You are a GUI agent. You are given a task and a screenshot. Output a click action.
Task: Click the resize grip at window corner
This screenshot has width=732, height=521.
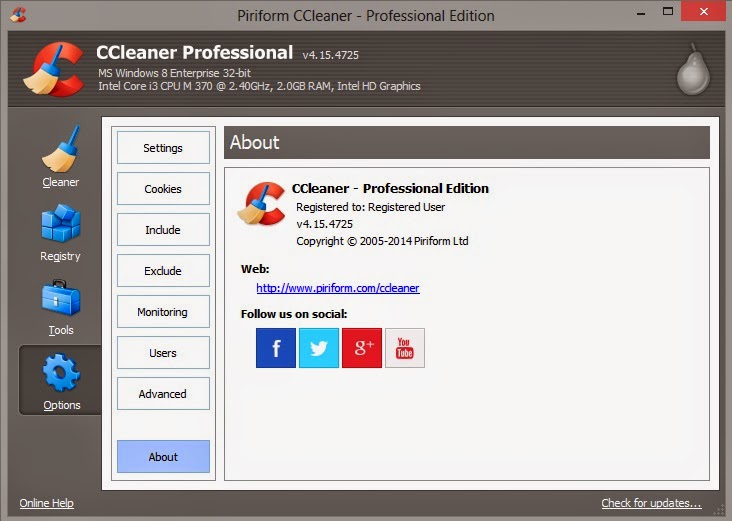(x=718, y=509)
